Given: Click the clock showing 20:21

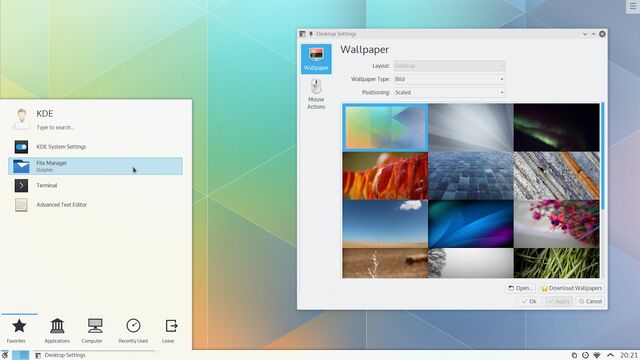Looking at the screenshot, I should [629, 355].
